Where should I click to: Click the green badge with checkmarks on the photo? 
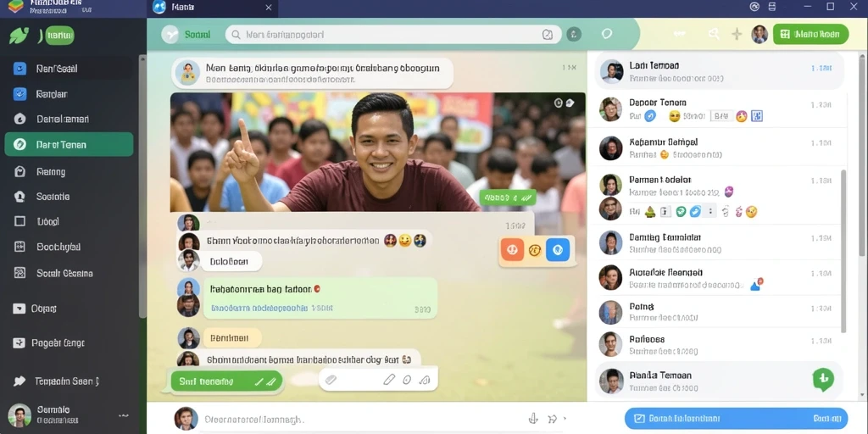[509, 197]
